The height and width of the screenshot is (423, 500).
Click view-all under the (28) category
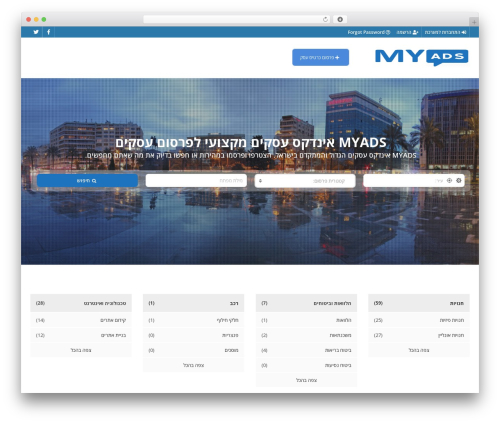(x=81, y=350)
